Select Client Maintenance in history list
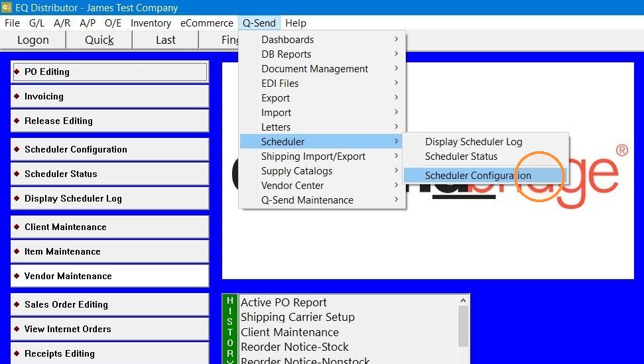This screenshot has width=644, height=364. tap(348, 332)
